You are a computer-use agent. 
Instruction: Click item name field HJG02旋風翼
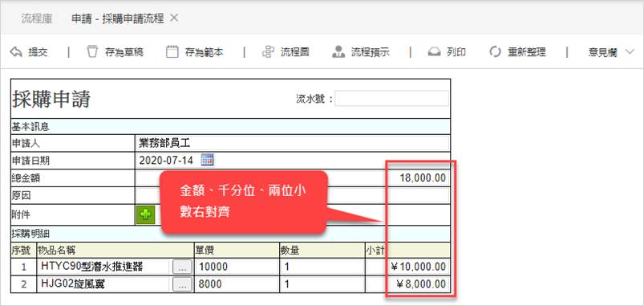103,284
